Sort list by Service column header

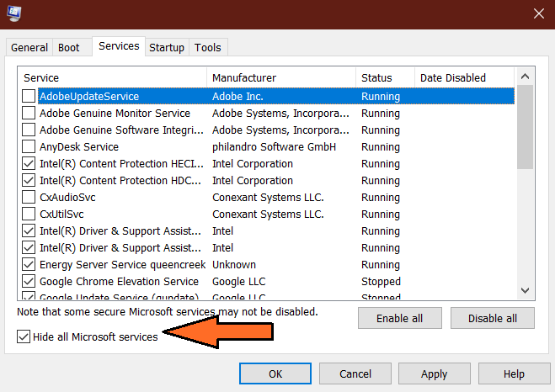point(113,77)
